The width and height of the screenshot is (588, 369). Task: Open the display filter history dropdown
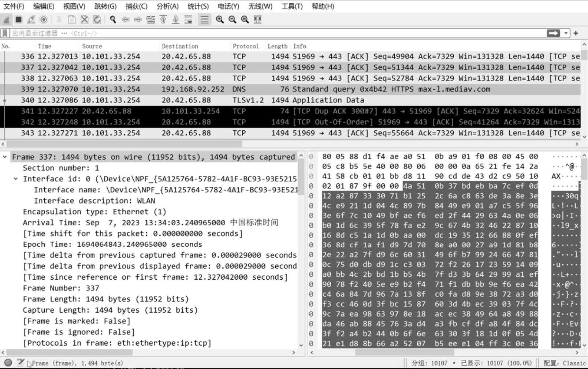[x=566, y=33]
